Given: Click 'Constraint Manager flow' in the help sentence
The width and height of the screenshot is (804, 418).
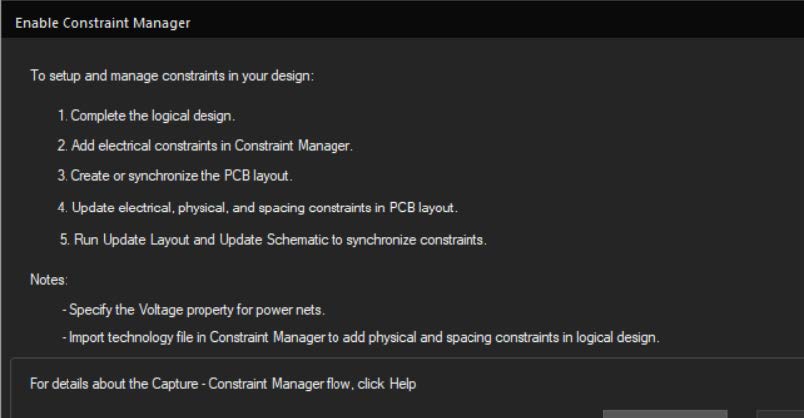Looking at the screenshot, I should [278, 384].
